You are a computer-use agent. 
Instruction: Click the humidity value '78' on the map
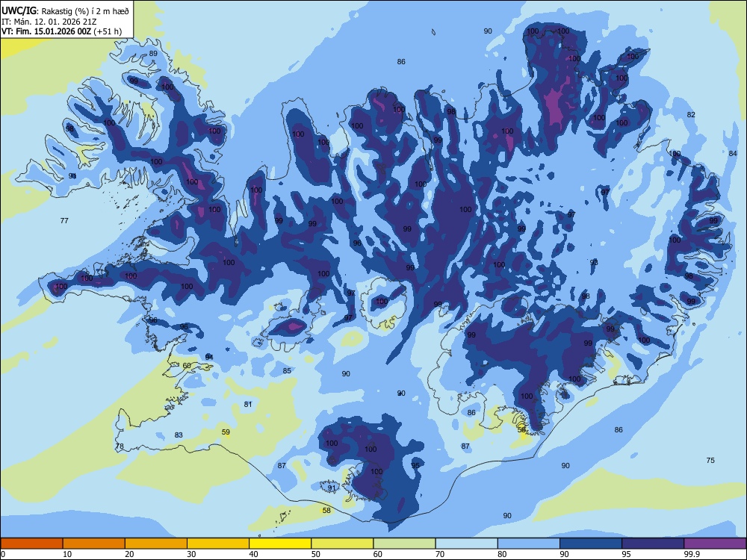coord(120,447)
